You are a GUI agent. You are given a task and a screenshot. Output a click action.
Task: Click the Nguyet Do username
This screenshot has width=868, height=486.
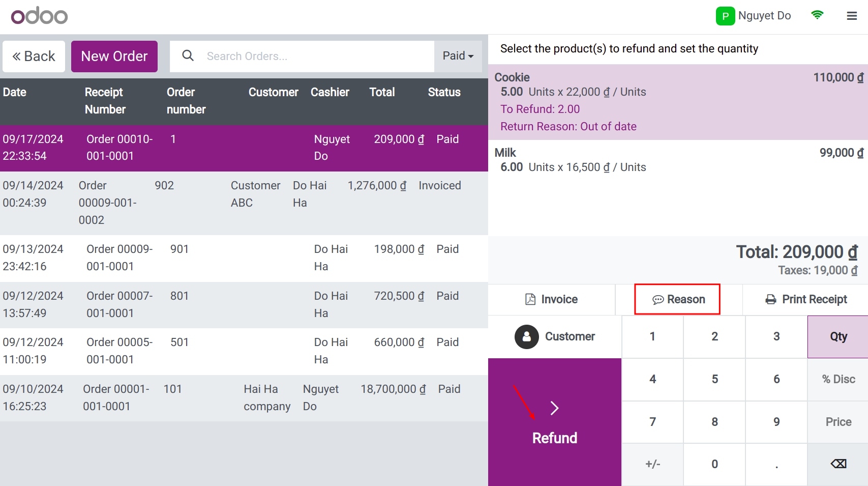tap(764, 16)
